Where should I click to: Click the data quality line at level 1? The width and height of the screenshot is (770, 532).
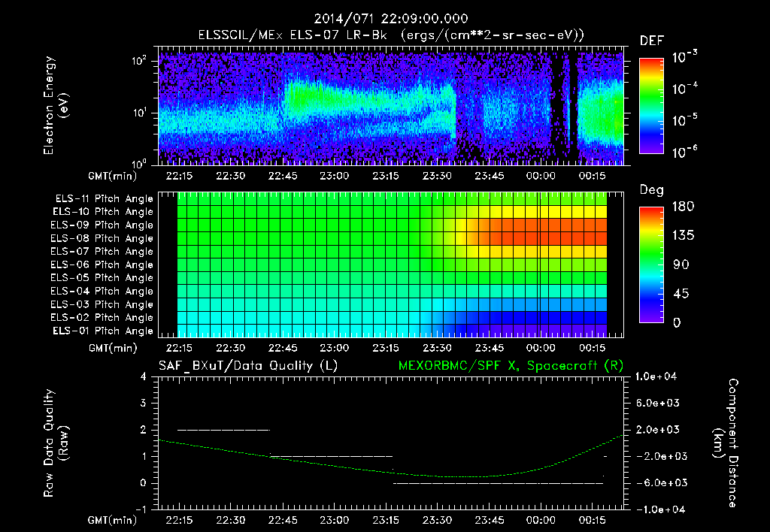pos(332,456)
